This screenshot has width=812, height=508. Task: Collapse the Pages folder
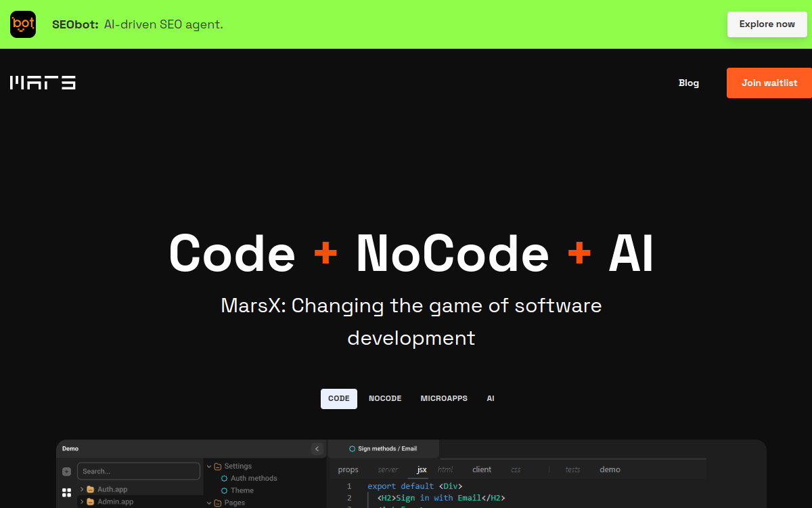209,503
